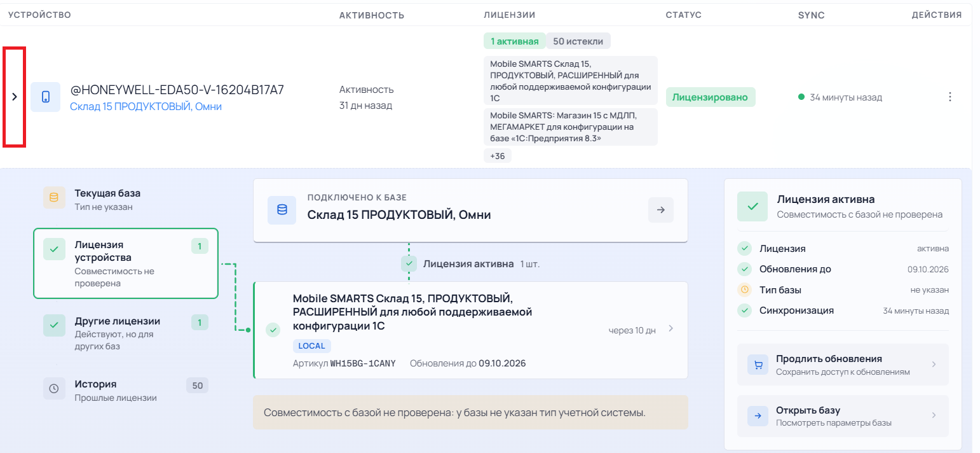Click the 50 истекли license badge
Image resolution: width=980 pixels, height=453 pixels.
coord(578,41)
